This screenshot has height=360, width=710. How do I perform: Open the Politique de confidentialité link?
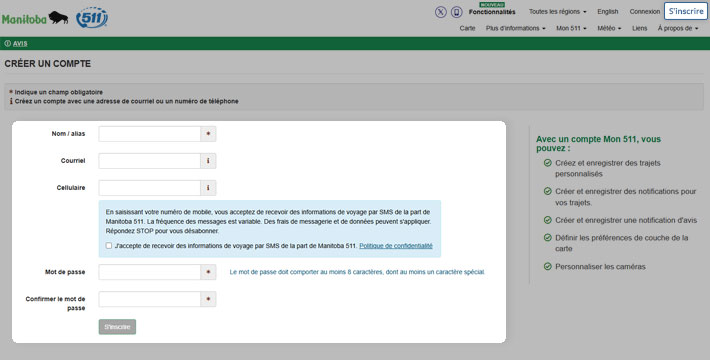click(396, 246)
